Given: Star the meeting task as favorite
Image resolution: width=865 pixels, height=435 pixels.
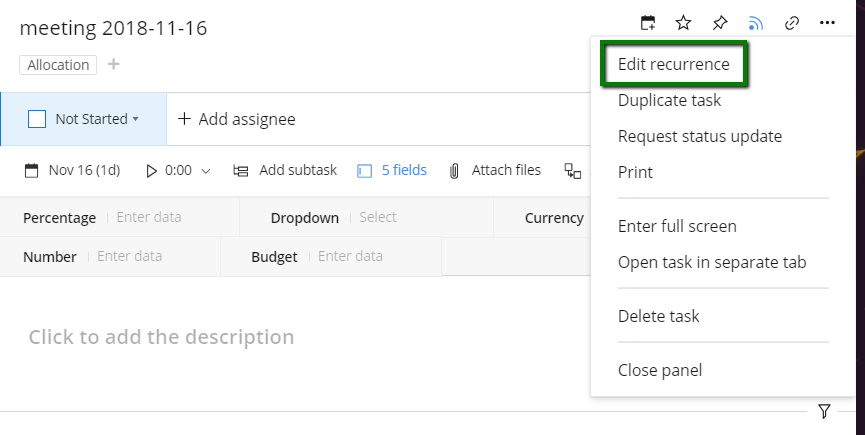Looking at the screenshot, I should pos(683,23).
